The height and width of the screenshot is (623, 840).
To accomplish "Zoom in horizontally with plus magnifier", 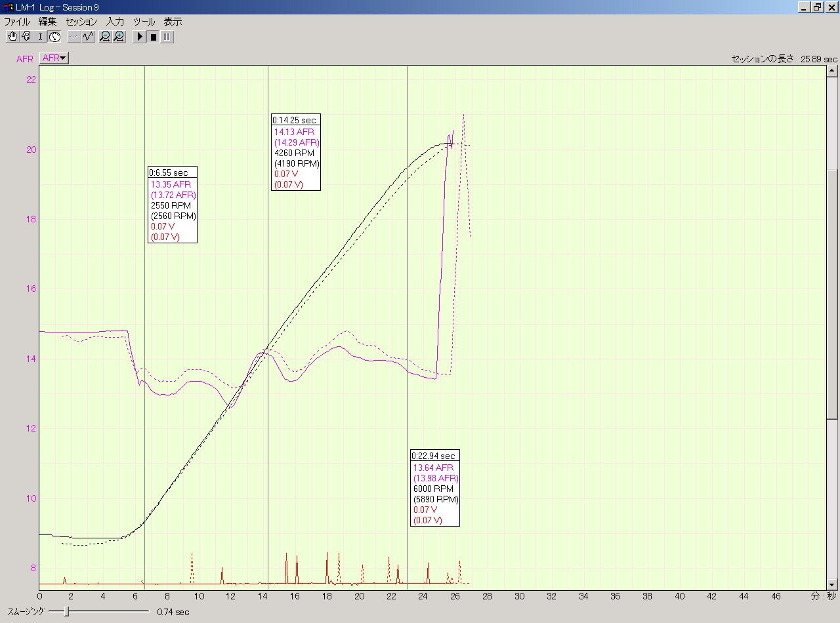I will coord(119,37).
